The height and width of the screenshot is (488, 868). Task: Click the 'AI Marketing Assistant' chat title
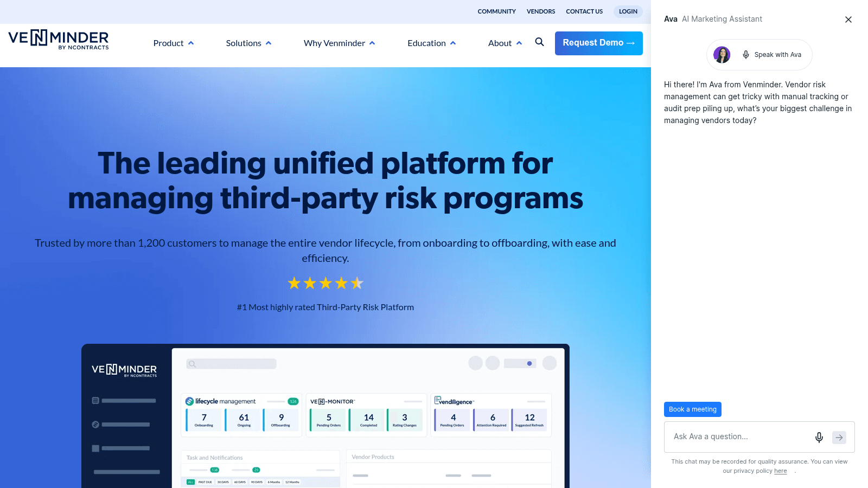(722, 19)
